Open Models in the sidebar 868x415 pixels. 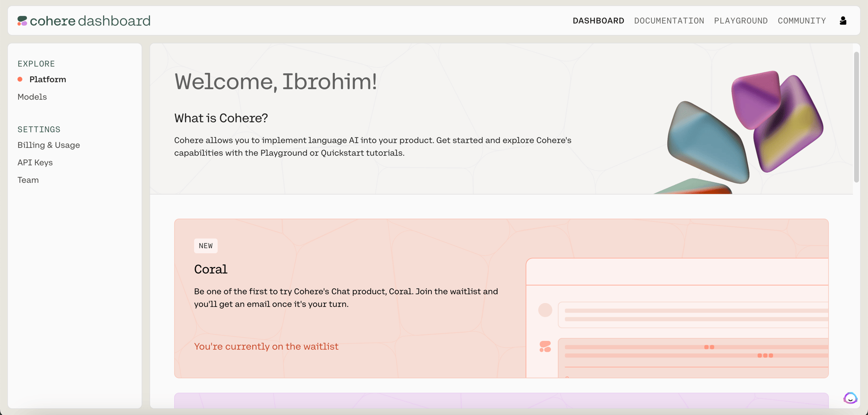pos(32,97)
